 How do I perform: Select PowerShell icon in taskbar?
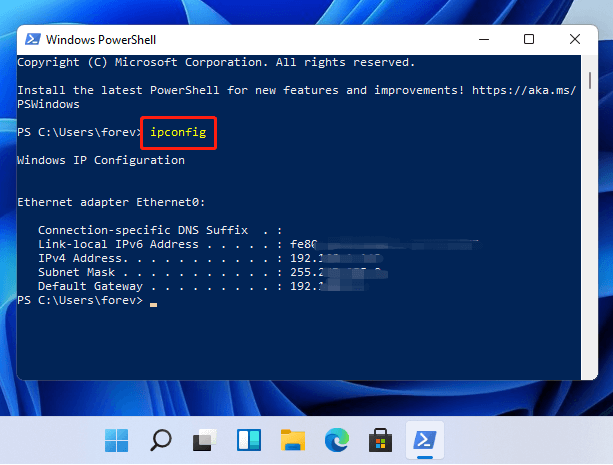pyautogui.click(x=425, y=440)
